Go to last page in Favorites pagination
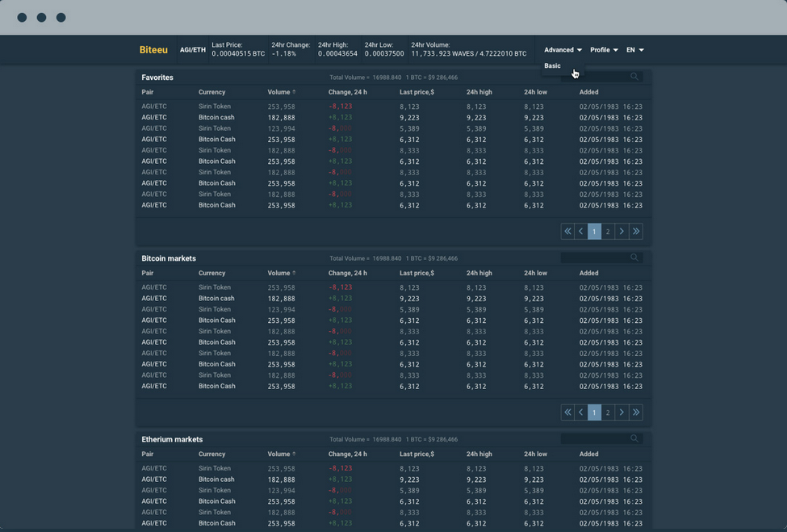The width and height of the screenshot is (787, 532). (x=636, y=232)
